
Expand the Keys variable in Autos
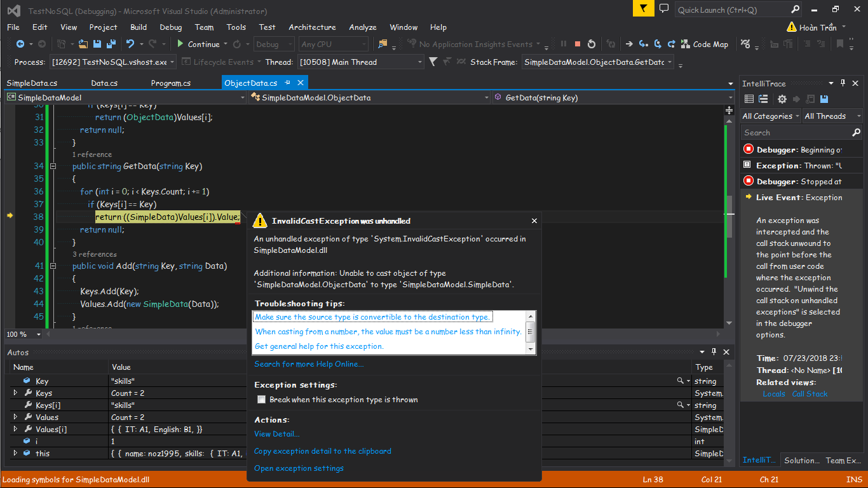(x=16, y=393)
